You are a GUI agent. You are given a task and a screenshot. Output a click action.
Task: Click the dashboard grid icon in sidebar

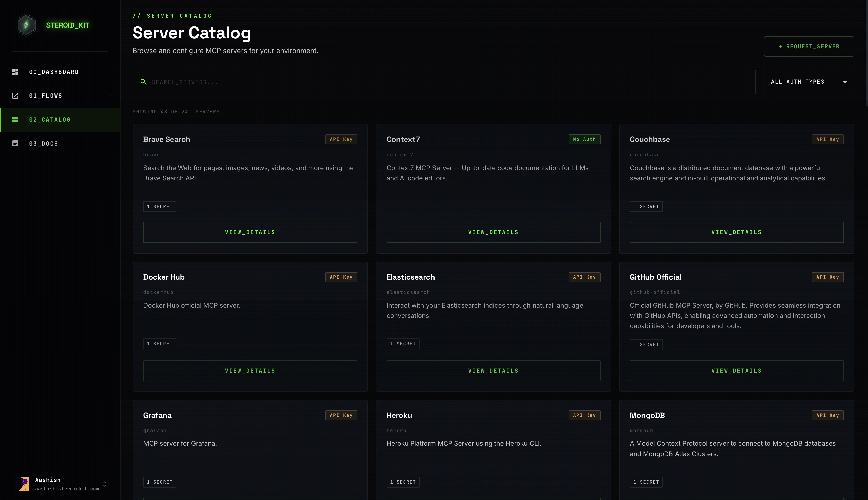point(15,72)
